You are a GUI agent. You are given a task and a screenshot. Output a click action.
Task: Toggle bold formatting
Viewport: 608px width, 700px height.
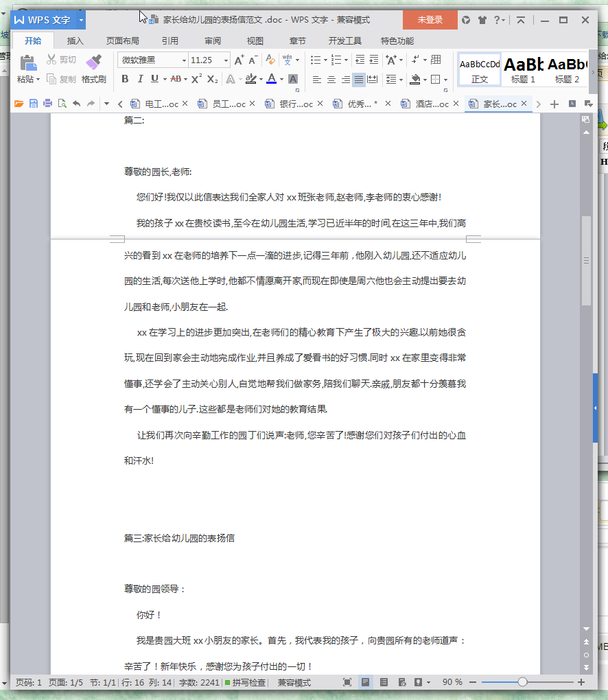(125, 79)
